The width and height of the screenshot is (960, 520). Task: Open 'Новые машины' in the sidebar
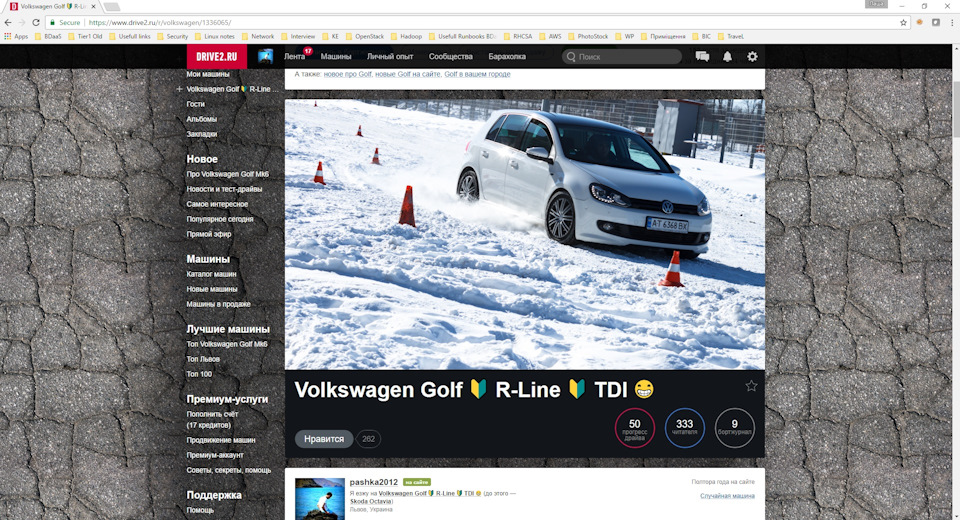point(211,289)
